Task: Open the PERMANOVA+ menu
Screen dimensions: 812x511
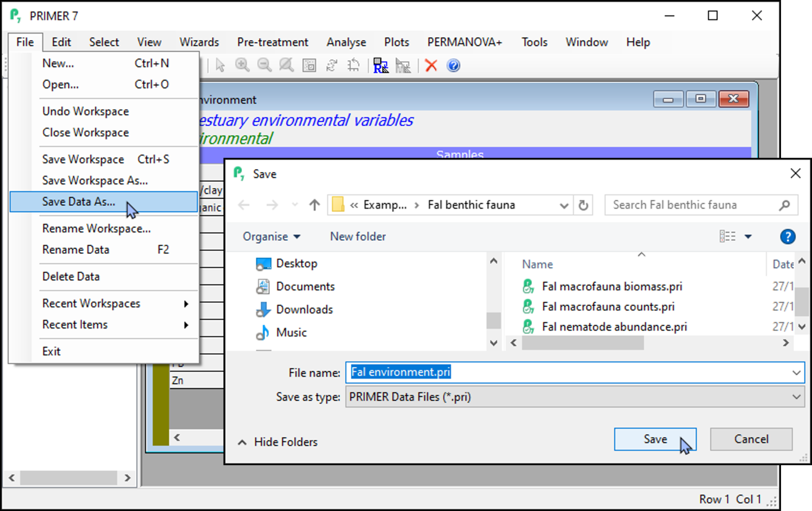Action: 464,42
